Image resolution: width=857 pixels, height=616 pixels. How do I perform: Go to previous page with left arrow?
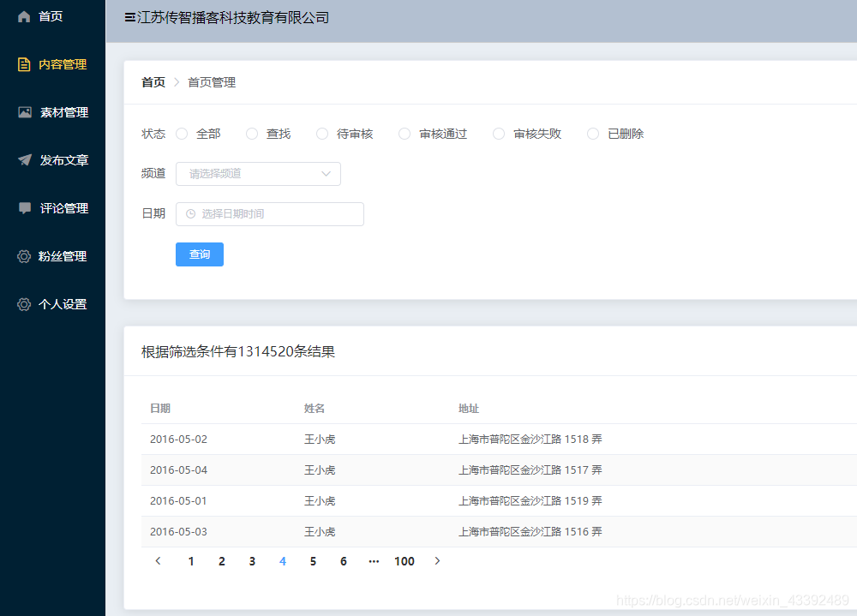[158, 561]
